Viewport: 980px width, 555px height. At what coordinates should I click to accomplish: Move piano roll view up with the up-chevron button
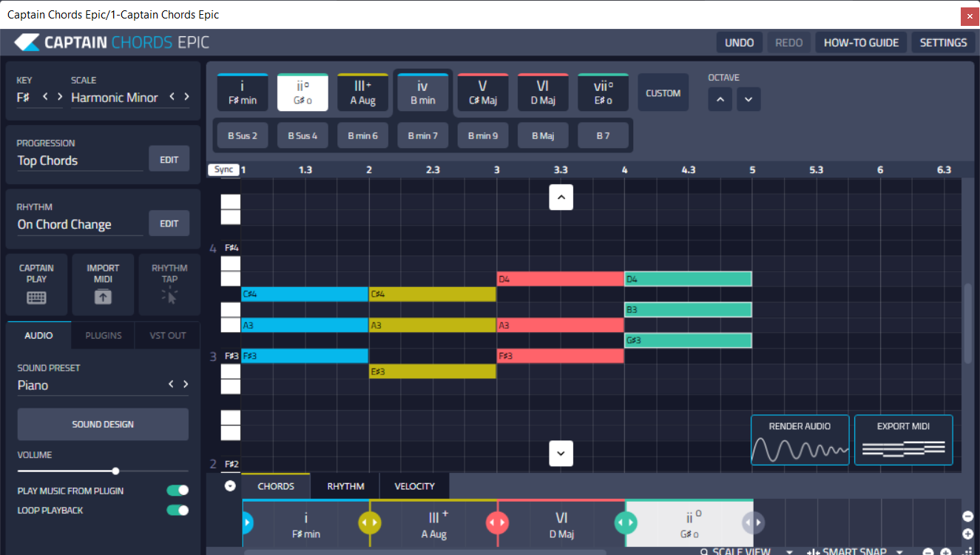point(561,198)
